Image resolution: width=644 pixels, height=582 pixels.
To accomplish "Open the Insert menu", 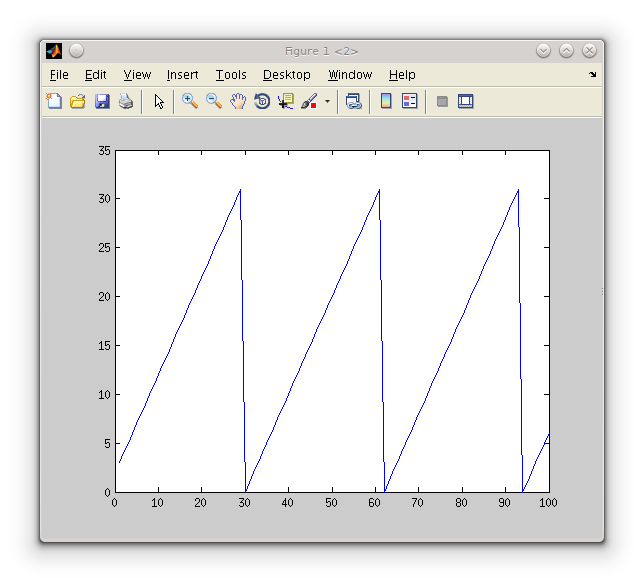I will pos(182,75).
